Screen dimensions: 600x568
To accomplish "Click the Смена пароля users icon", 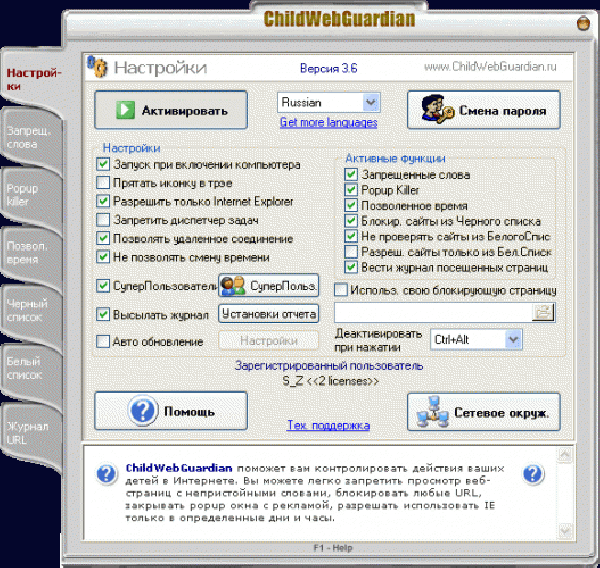I will 437,109.
